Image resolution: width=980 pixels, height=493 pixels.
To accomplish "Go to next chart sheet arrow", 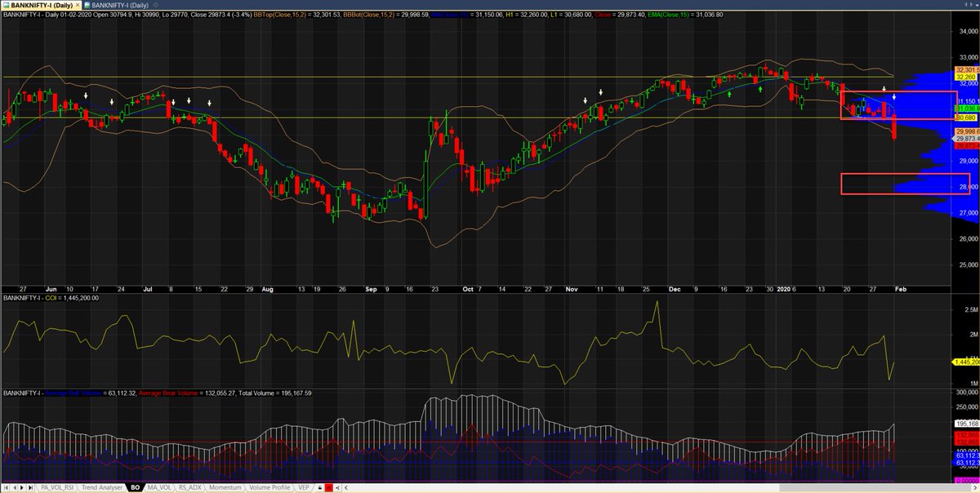I will [22, 487].
